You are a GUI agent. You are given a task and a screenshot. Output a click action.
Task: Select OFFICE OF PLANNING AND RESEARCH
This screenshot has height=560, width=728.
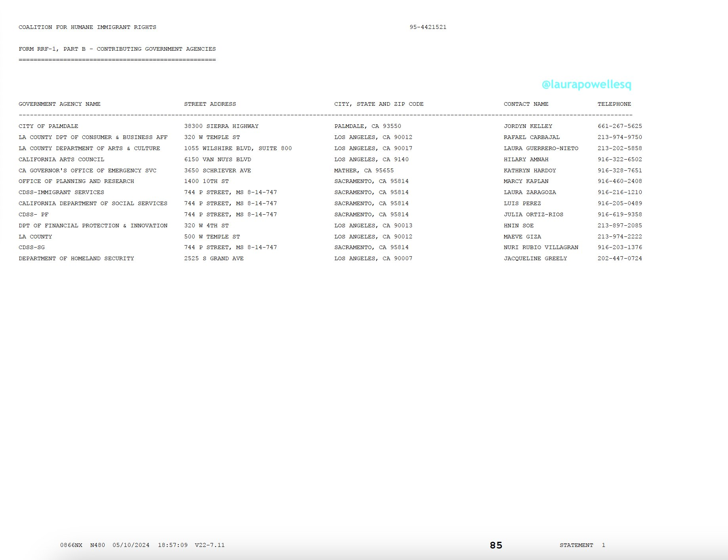point(76,181)
